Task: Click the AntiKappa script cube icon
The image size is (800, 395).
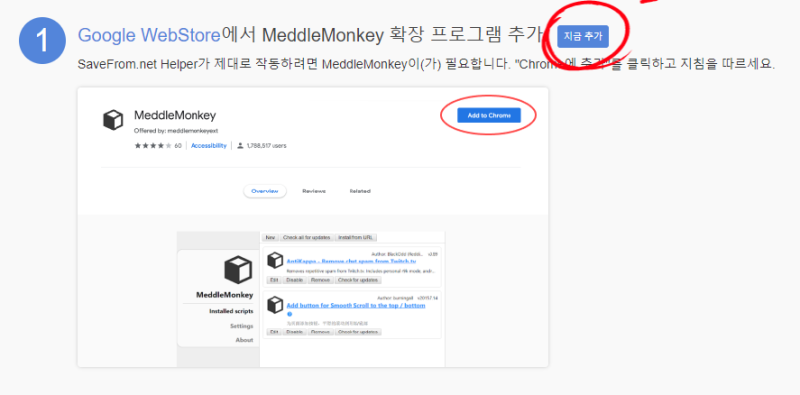Action: point(275,260)
